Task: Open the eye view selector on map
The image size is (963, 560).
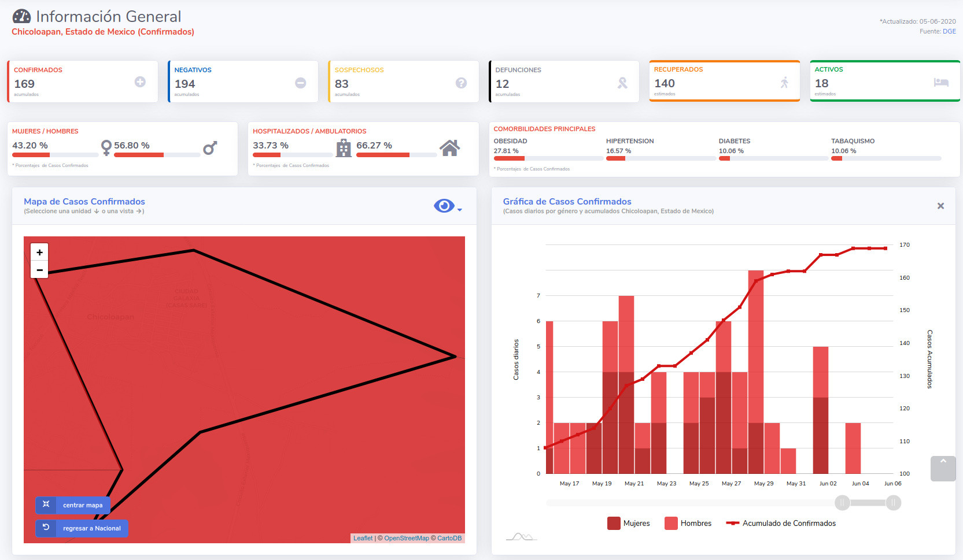Action: pos(444,206)
